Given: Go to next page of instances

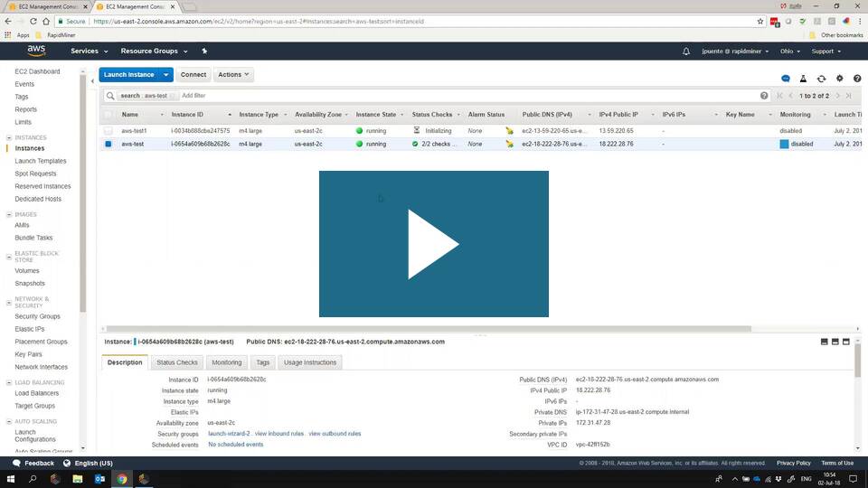Looking at the screenshot, I should coord(837,96).
